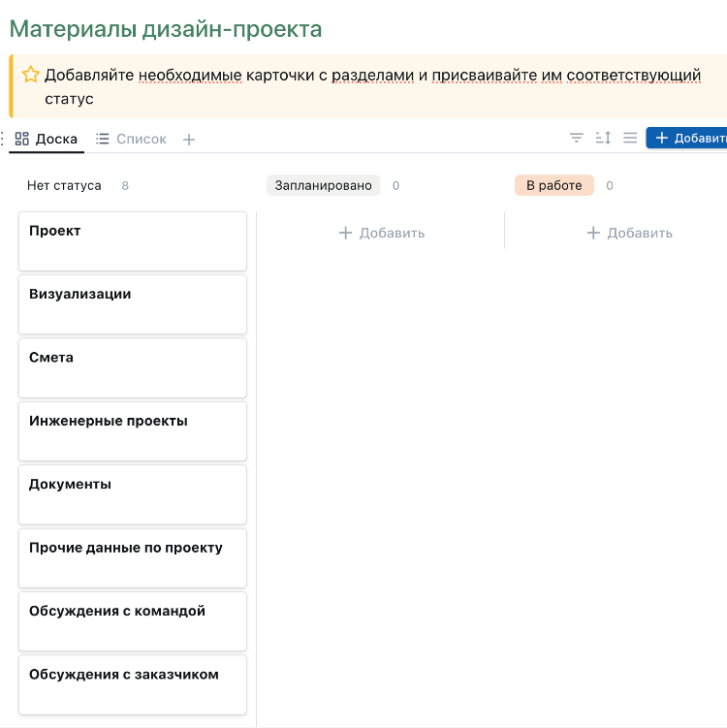
Task: Switch to the Список list tab
Action: point(132,139)
